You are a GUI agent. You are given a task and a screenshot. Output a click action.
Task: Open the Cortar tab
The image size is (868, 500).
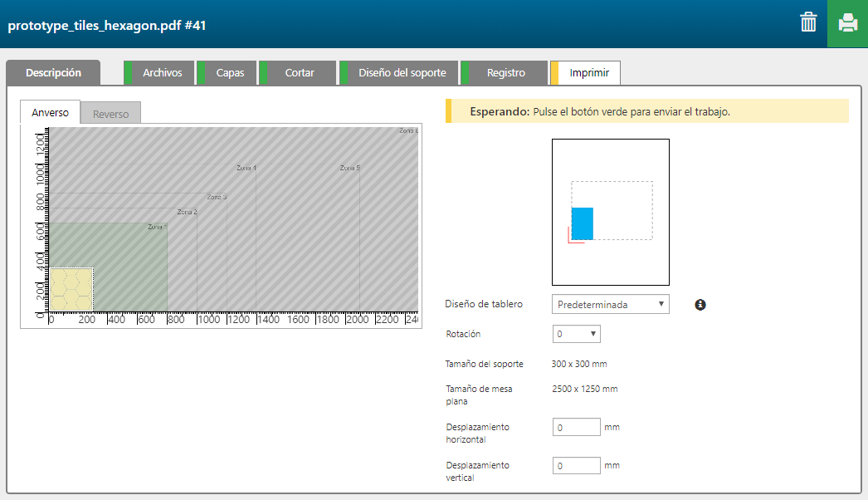pyautogui.click(x=300, y=72)
